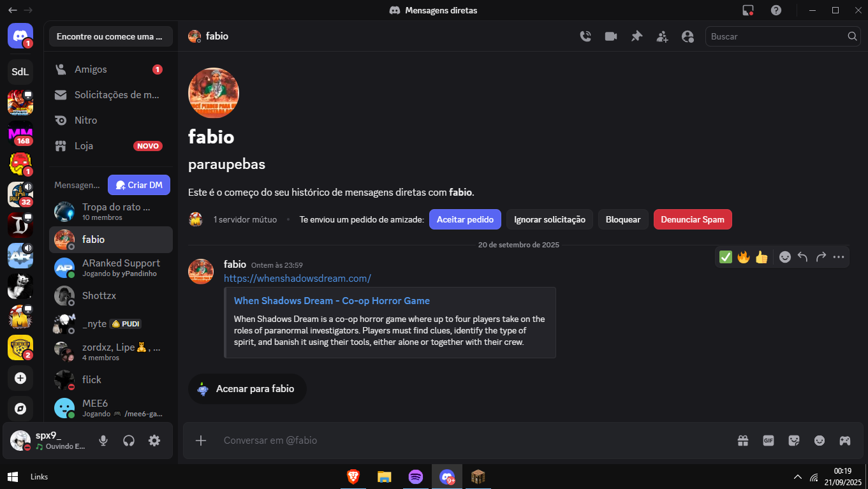Image resolution: width=868 pixels, height=489 pixels.
Task: Open the SdL server
Action: click(20, 71)
